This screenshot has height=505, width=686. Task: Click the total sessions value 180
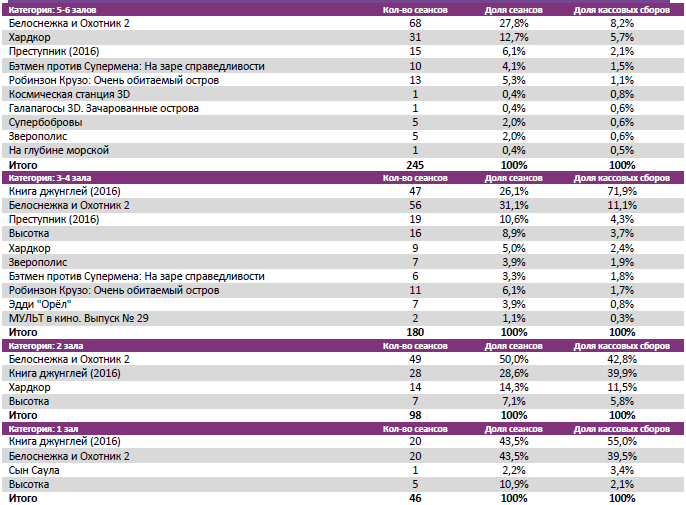point(416,331)
